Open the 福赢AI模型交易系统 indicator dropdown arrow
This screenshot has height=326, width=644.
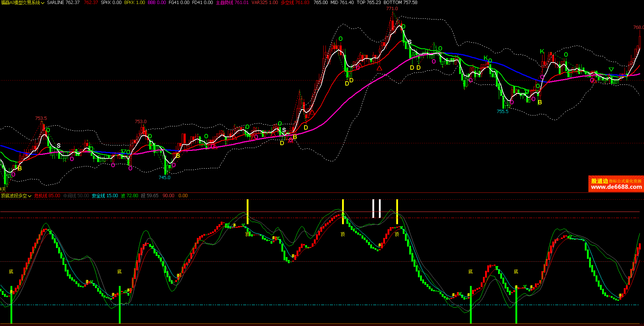click(x=43, y=3)
